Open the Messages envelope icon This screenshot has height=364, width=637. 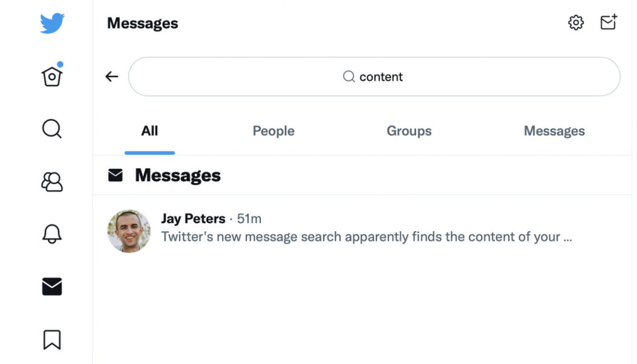click(x=52, y=287)
